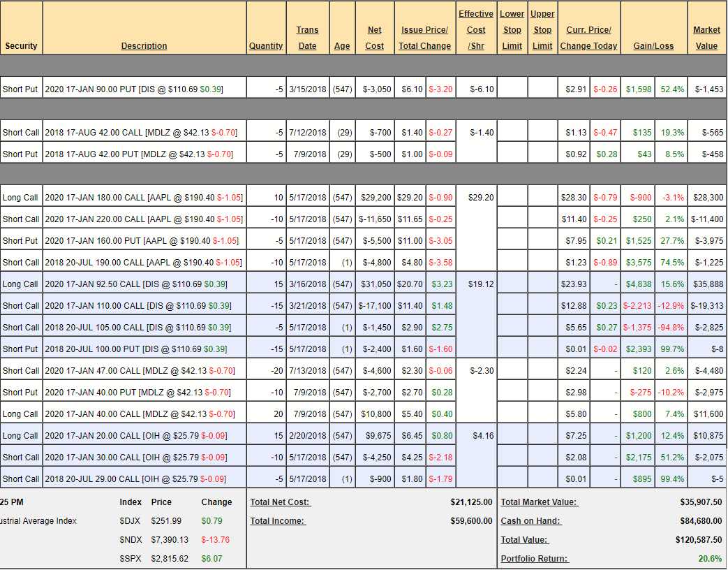
Task: Click Lower Stop Limit cell for DIS 90.00 PUT
Action: pyautogui.click(x=512, y=89)
